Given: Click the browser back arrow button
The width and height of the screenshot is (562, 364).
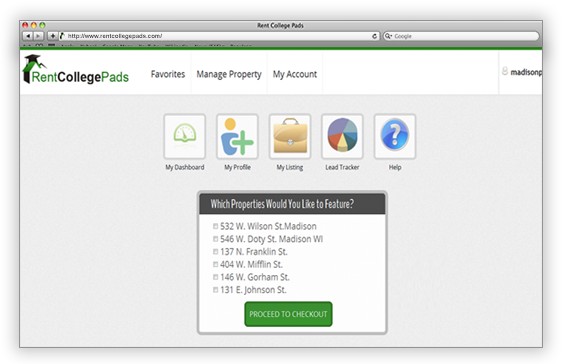Looking at the screenshot, I should [x=28, y=36].
